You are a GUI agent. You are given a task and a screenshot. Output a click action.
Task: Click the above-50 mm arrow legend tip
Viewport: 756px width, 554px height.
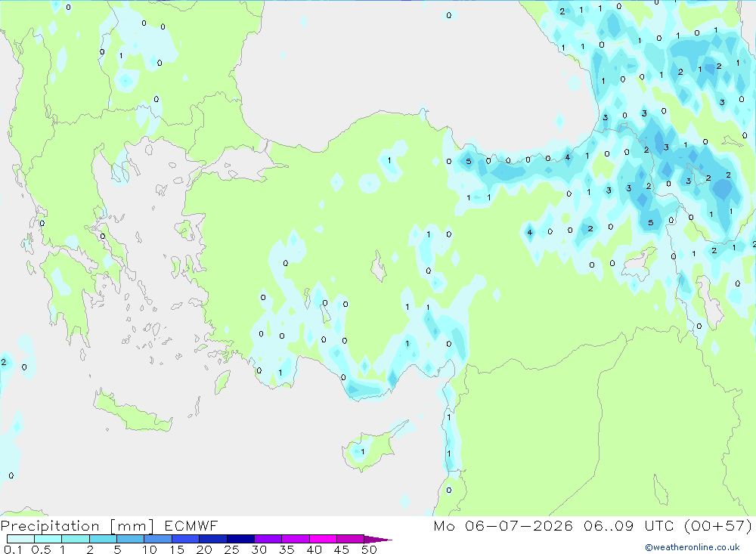tap(379, 540)
